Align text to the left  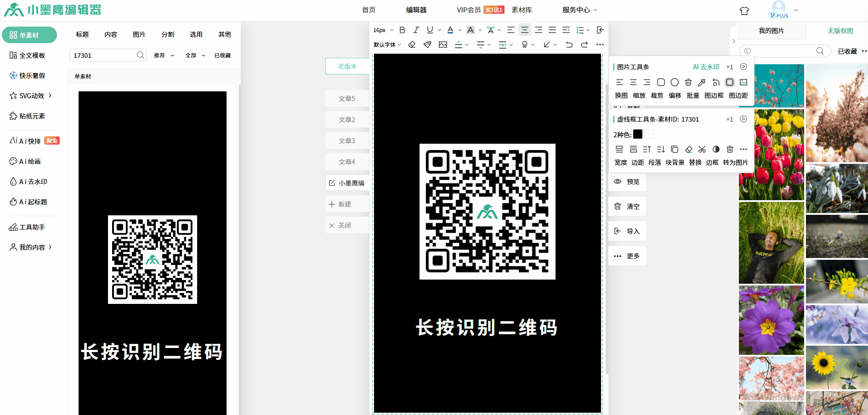click(511, 30)
